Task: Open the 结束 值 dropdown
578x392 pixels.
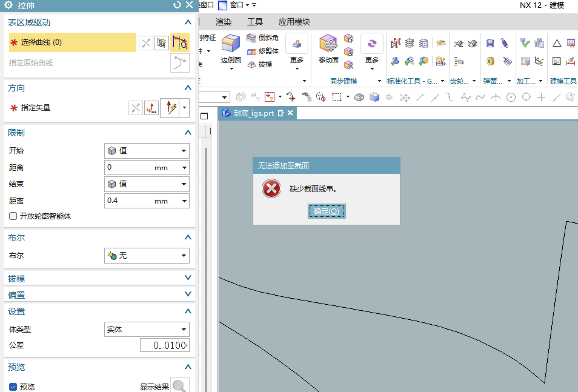Action: [147, 184]
